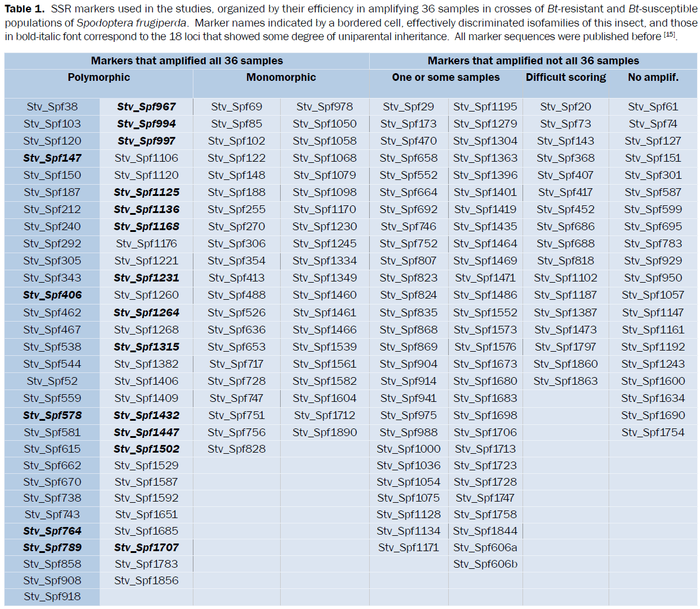
Task: Click the citation reference 15 superscript
Action: 669,34
